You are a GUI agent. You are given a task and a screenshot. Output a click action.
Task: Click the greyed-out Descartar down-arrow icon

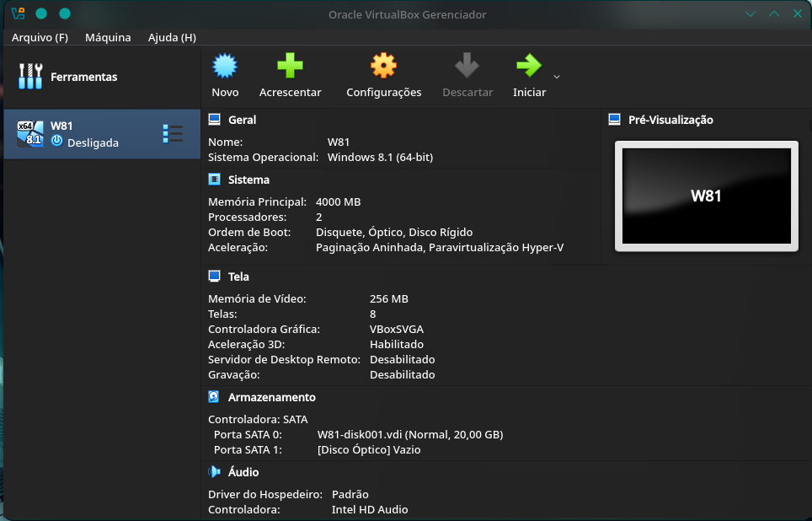tap(467, 66)
